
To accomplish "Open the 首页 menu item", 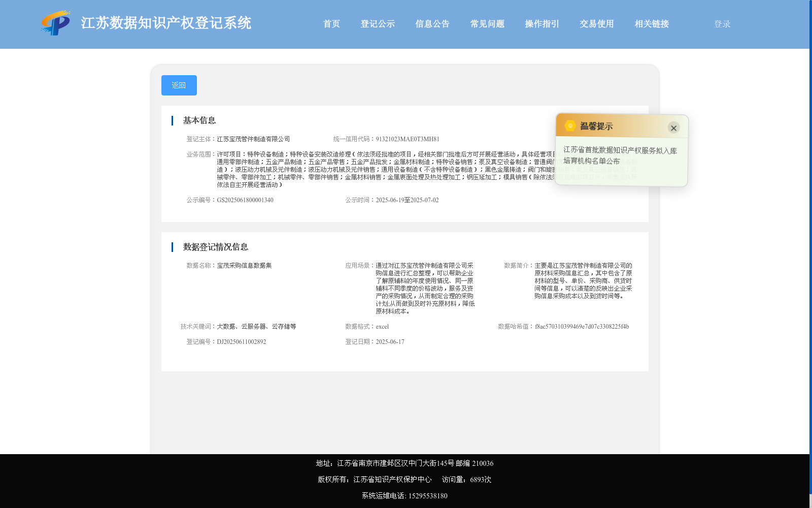I will click(x=331, y=24).
